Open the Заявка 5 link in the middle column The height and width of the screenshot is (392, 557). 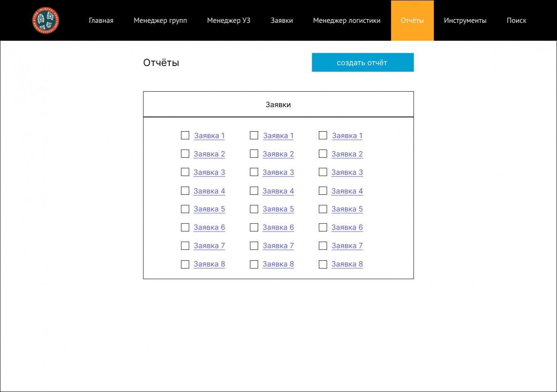(x=278, y=209)
